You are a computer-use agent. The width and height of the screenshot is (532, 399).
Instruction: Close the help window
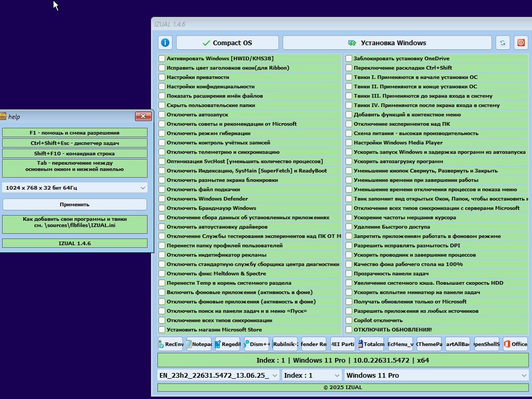pyautogui.click(x=143, y=116)
